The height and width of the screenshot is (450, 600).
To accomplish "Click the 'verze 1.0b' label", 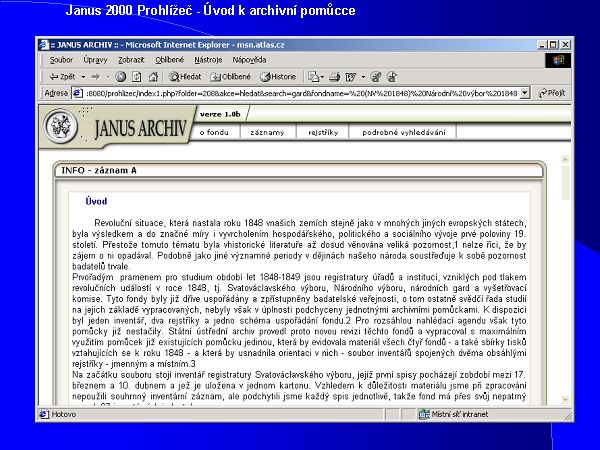I will [x=220, y=114].
